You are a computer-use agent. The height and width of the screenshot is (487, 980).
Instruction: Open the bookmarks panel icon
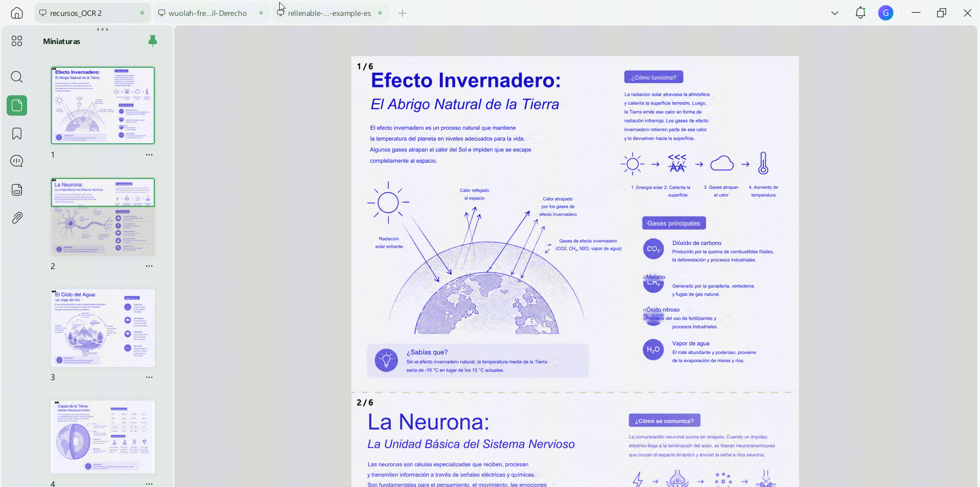click(17, 134)
